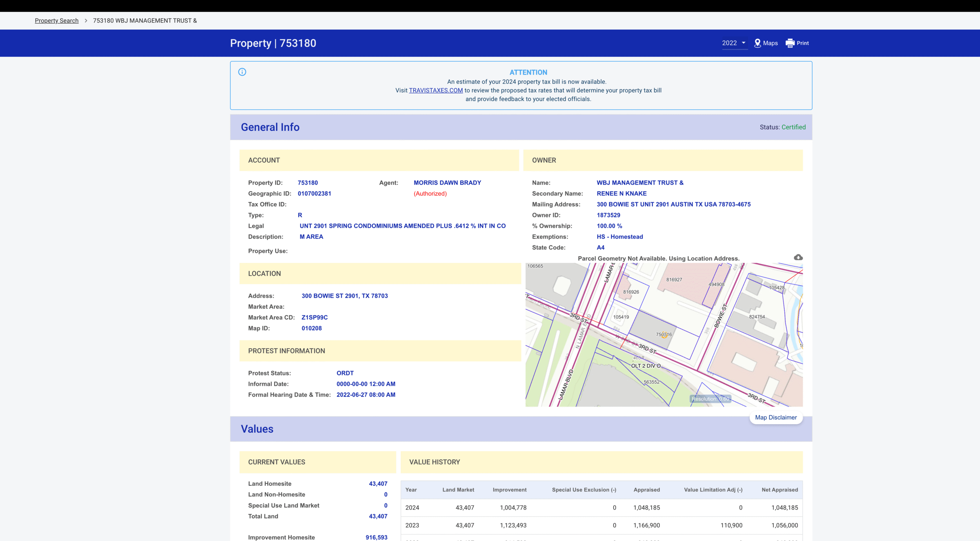Visit the TRAVISTAXES.COM link
The image size is (980, 541).
coord(436,90)
